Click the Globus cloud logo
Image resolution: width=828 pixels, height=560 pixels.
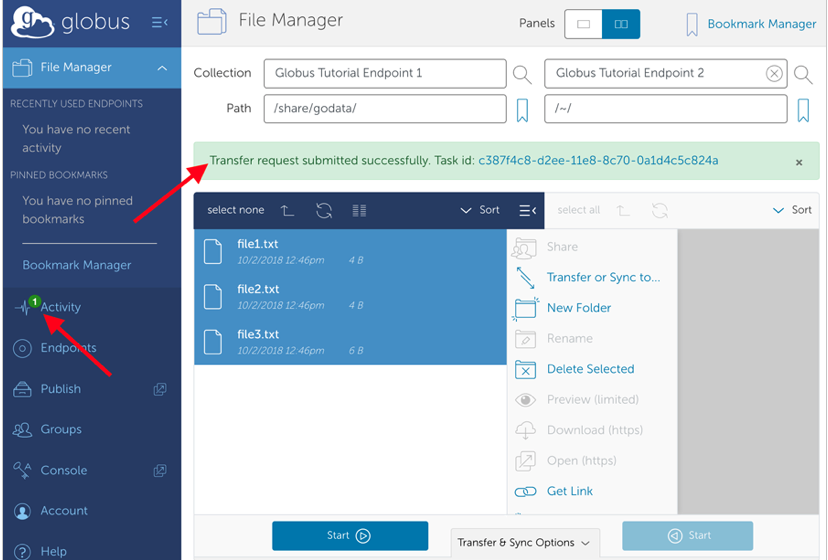(x=33, y=22)
